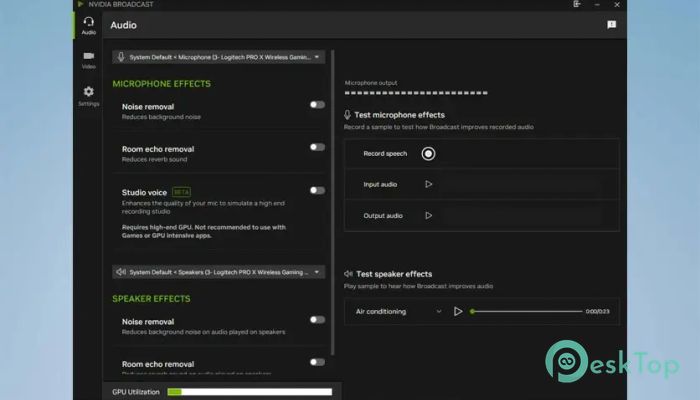The width and height of the screenshot is (700, 400).
Task: Play the Input audio sample
Action: [x=429, y=184]
